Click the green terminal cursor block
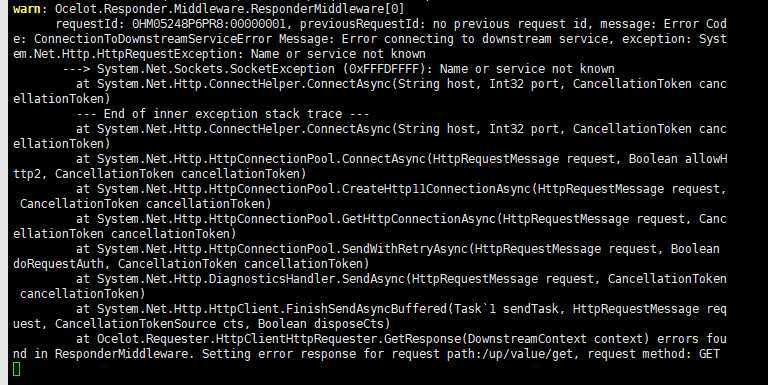 (x=17, y=369)
